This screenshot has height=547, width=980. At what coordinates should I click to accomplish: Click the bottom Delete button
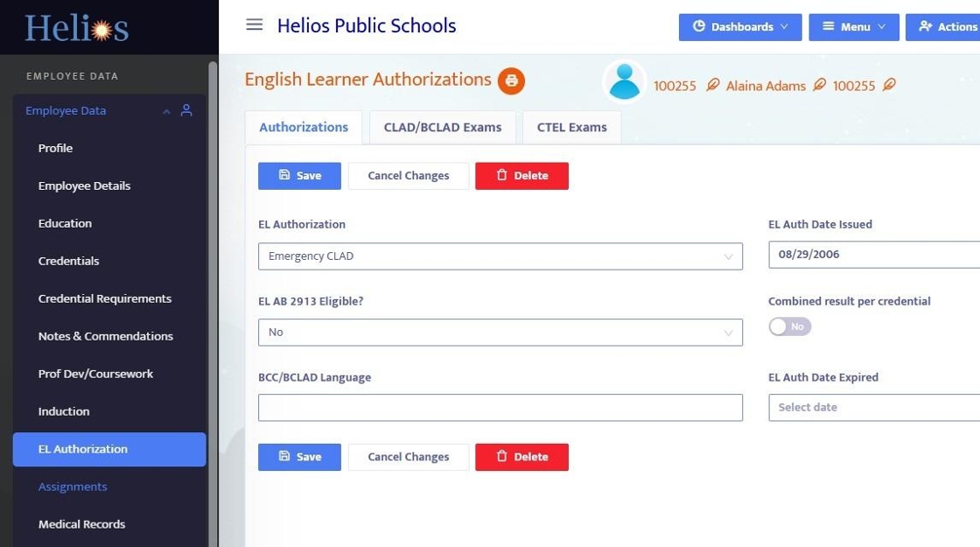pyautogui.click(x=521, y=457)
